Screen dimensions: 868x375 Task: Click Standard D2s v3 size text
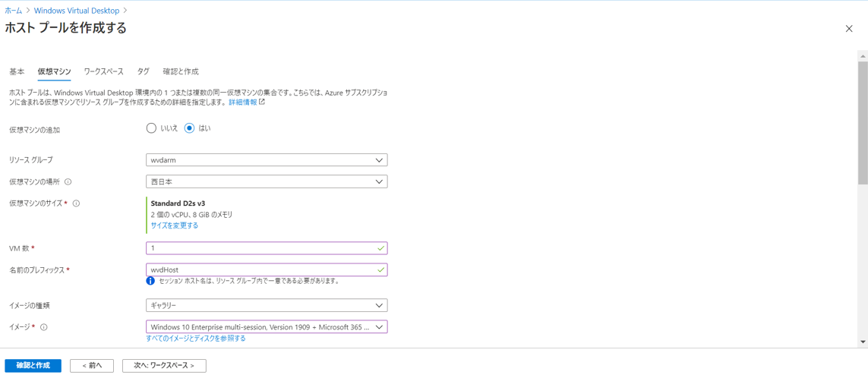(178, 203)
